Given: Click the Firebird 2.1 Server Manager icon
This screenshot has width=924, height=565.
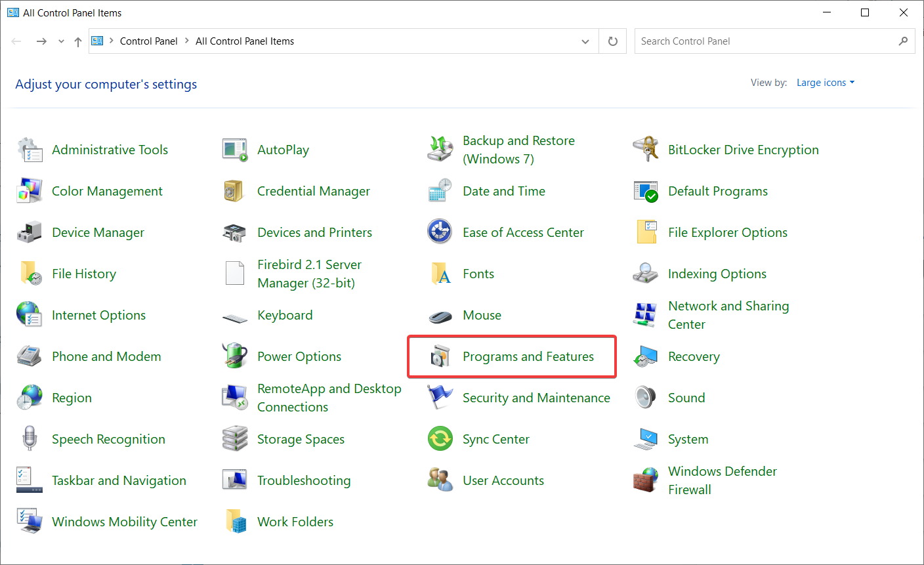Looking at the screenshot, I should point(235,274).
